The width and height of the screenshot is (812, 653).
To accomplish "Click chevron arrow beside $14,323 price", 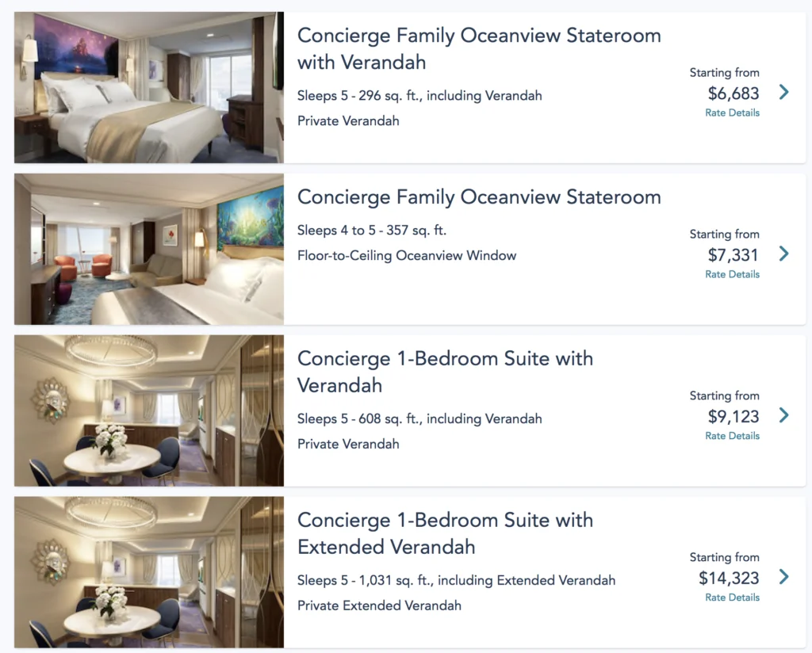I will pos(783,577).
